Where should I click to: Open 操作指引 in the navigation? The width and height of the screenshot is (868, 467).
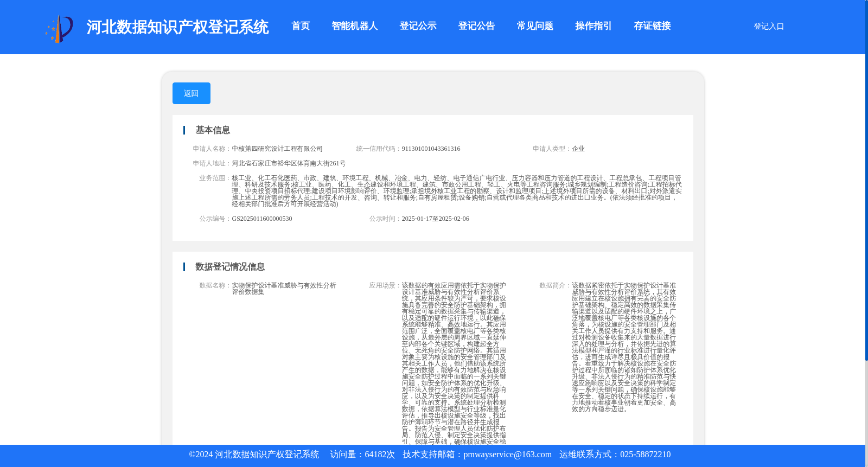(593, 26)
